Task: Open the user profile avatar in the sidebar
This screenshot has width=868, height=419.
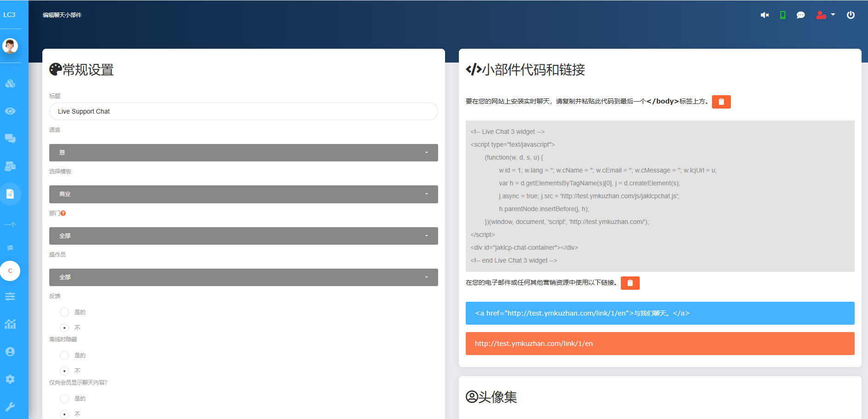Action: (10, 46)
